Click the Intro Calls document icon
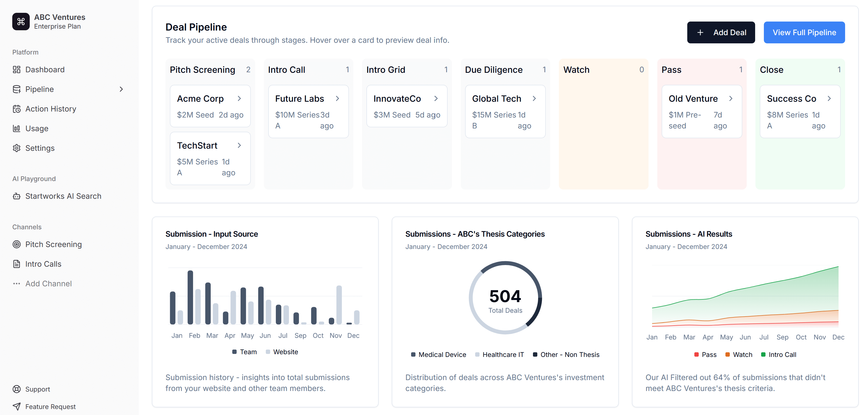Image resolution: width=868 pixels, height=415 pixels. point(17,264)
